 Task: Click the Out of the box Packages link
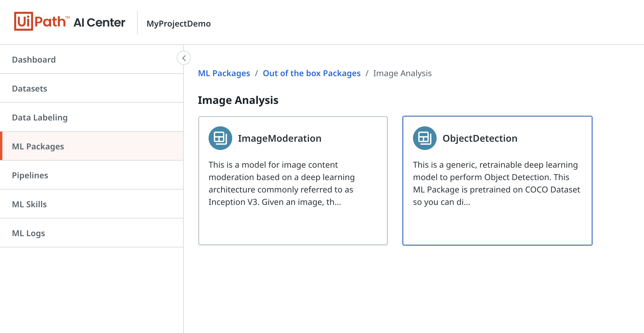click(x=311, y=73)
